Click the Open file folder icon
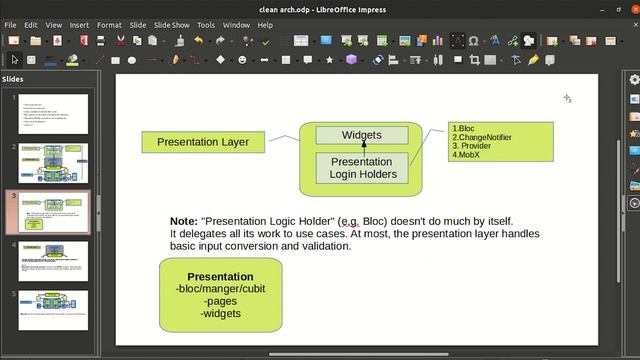This screenshot has width=640, height=360. point(36,40)
